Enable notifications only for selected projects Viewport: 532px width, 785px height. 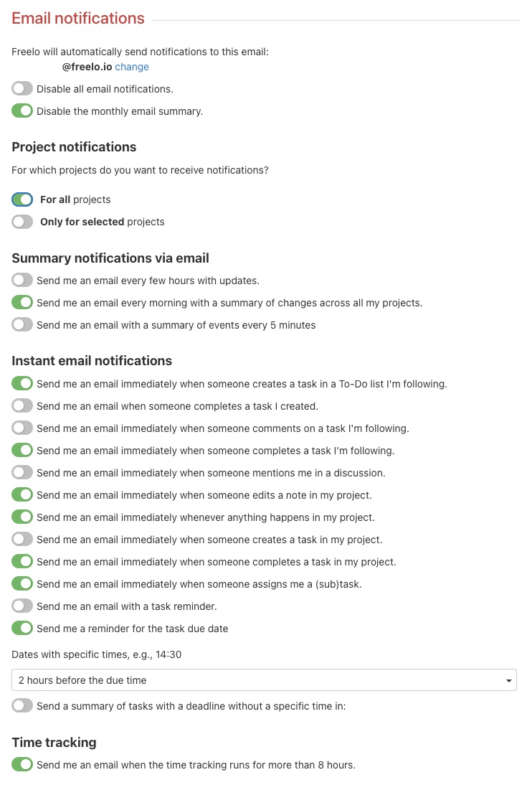[x=22, y=222]
